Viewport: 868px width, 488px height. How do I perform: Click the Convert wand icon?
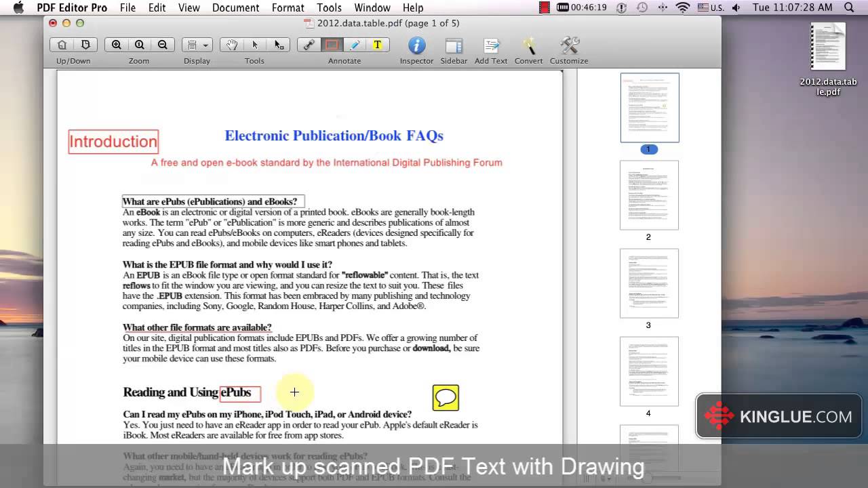[529, 45]
